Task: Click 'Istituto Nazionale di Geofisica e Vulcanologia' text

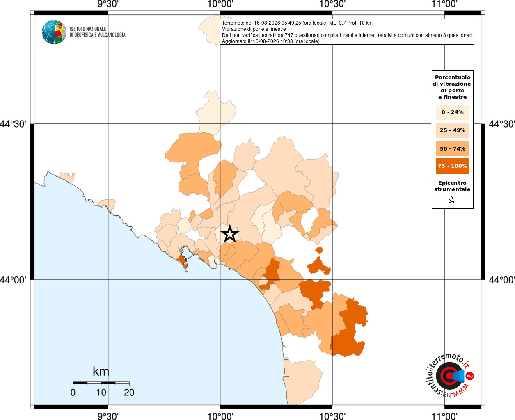Action: click(x=97, y=32)
